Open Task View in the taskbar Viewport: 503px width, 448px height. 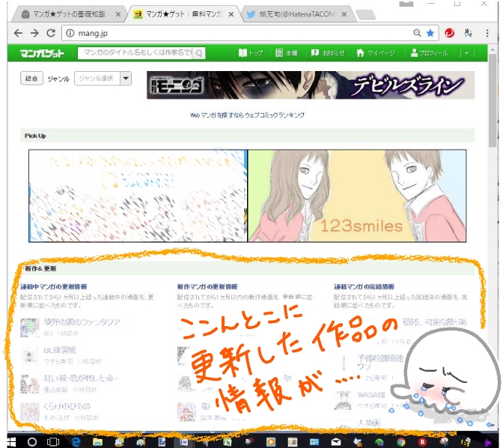coord(53,442)
